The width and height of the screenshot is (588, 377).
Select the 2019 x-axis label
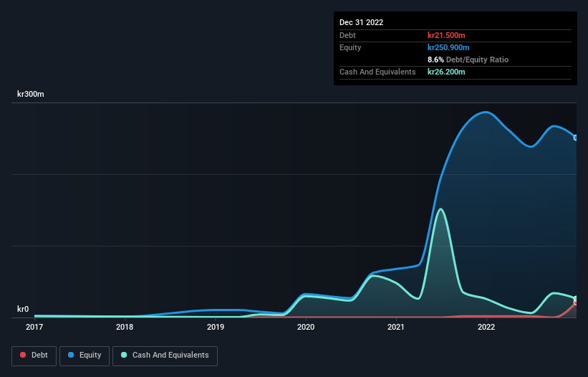coord(216,327)
